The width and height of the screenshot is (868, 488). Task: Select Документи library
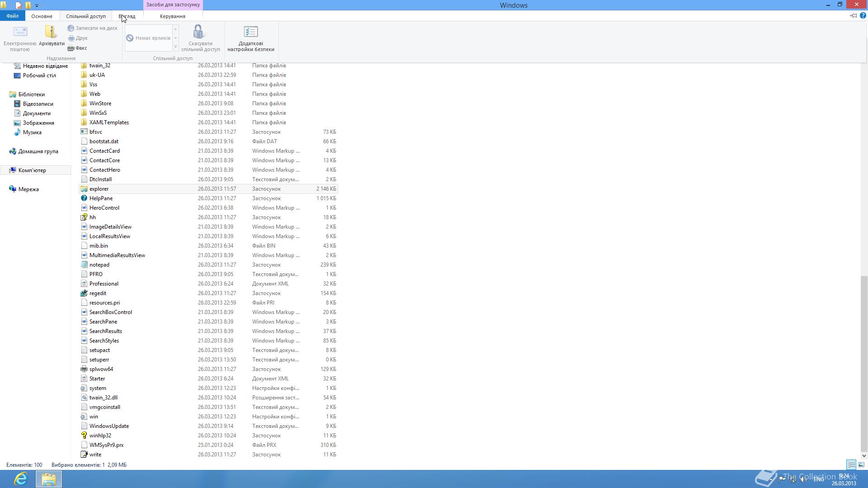[37, 113]
